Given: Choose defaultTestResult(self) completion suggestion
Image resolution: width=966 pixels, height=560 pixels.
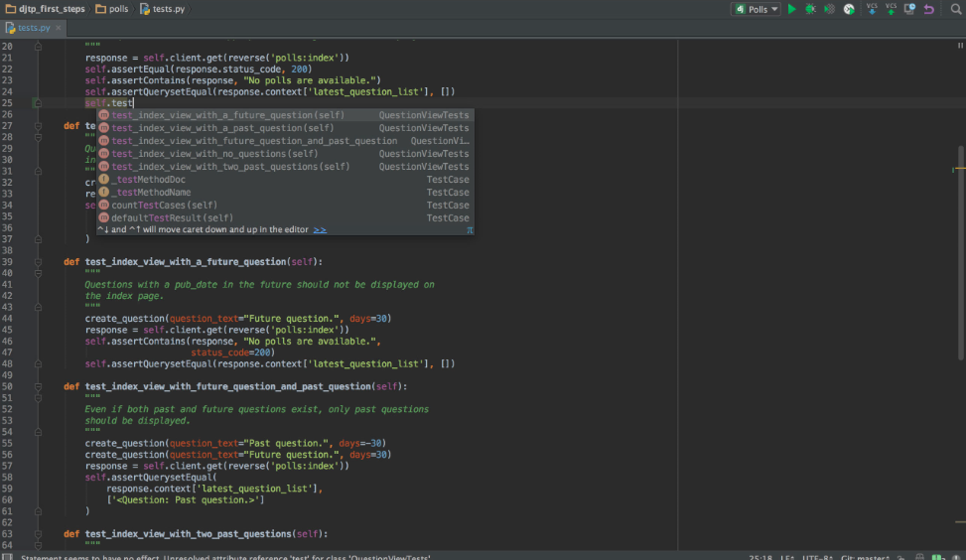Looking at the screenshot, I should pos(285,218).
